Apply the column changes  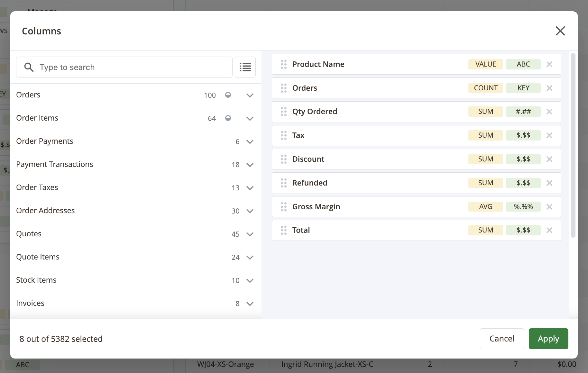[548, 339]
